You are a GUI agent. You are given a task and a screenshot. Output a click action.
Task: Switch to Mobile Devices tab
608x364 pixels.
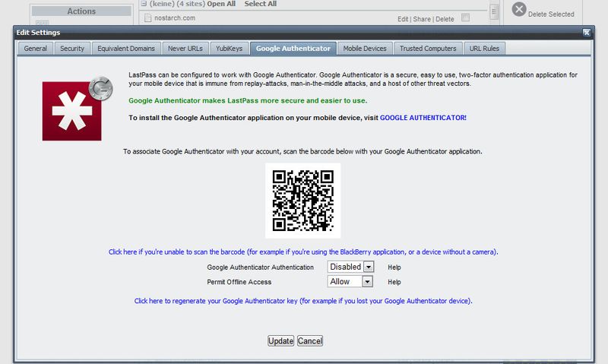click(365, 49)
